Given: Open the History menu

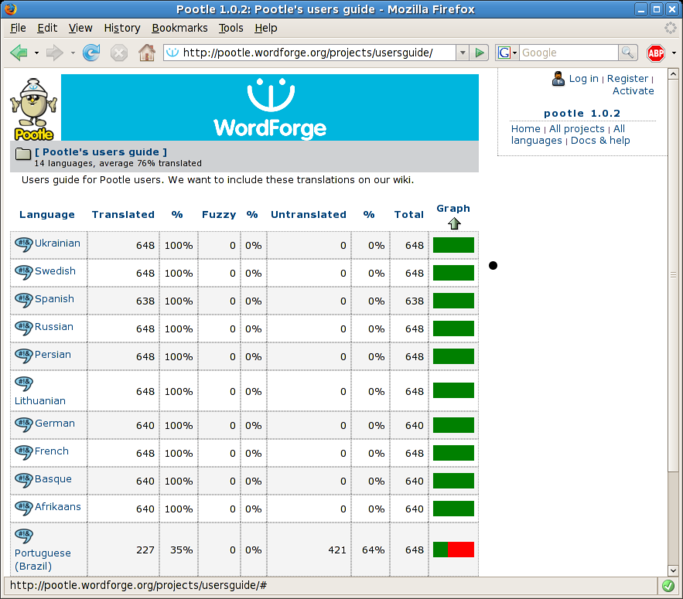Looking at the screenshot, I should coord(122,28).
